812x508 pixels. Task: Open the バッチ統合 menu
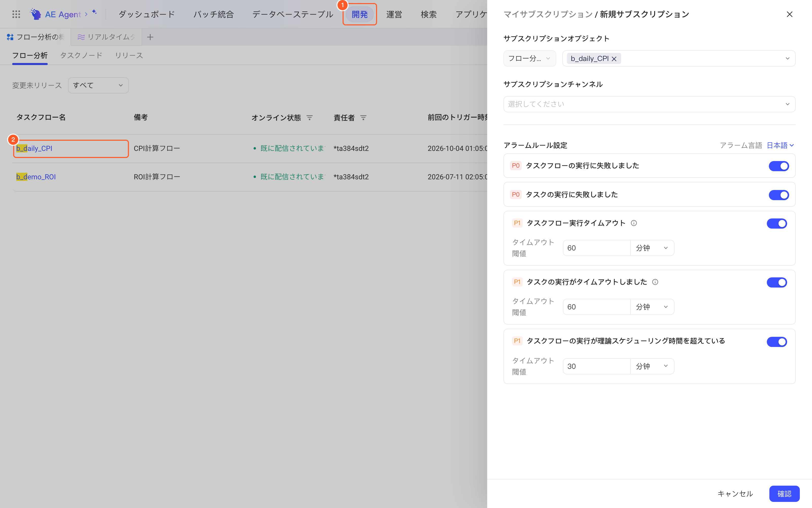coord(213,14)
